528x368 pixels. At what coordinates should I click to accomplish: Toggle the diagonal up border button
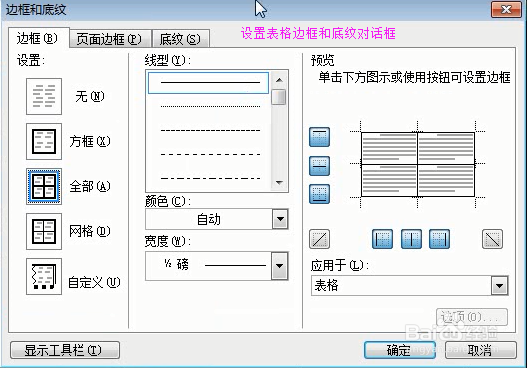click(319, 239)
